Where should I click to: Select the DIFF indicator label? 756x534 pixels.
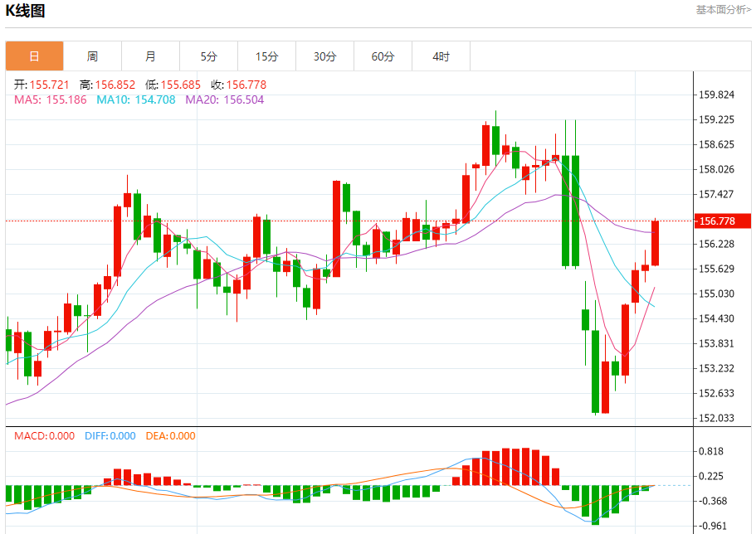tap(110, 436)
